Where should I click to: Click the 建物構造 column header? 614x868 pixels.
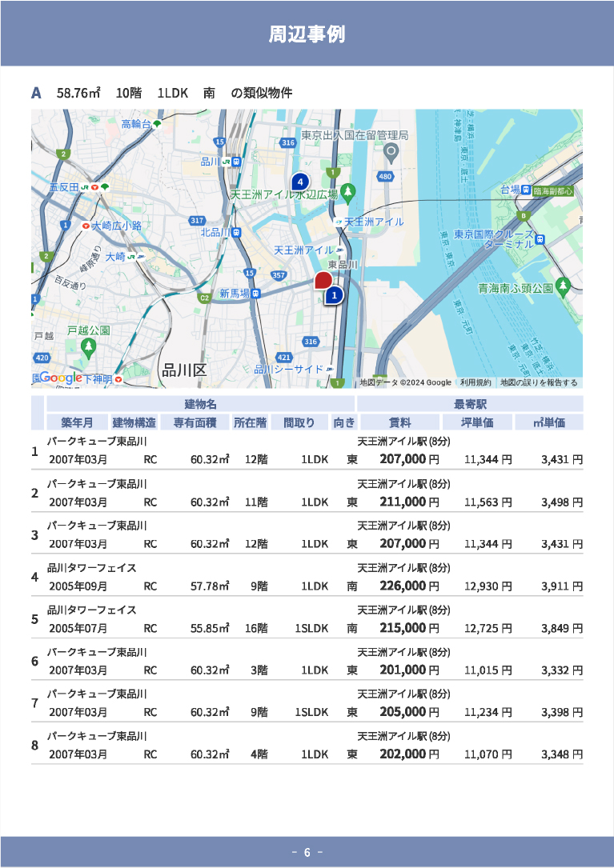pyautogui.click(x=134, y=422)
